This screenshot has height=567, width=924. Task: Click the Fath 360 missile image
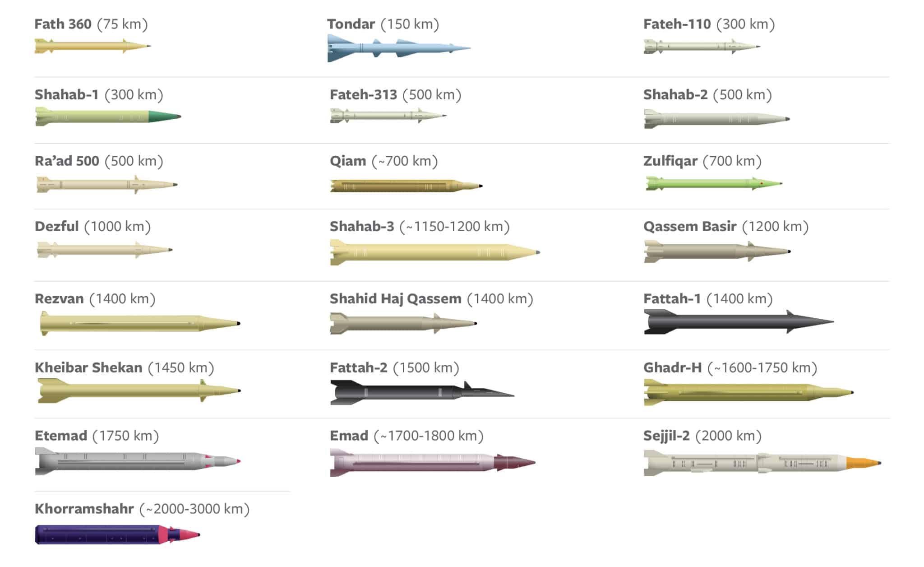pos(92,46)
